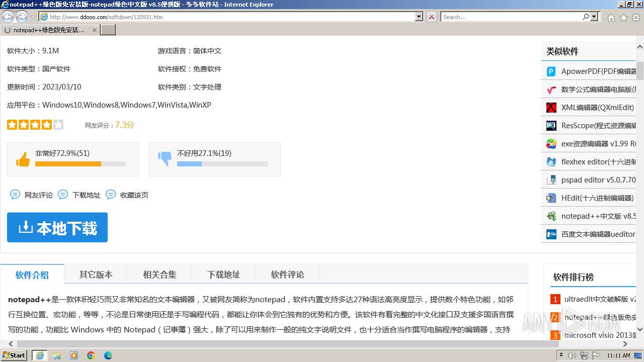This screenshot has width=644, height=362.
Task: Click the ResScope app icon
Action: (x=551, y=126)
